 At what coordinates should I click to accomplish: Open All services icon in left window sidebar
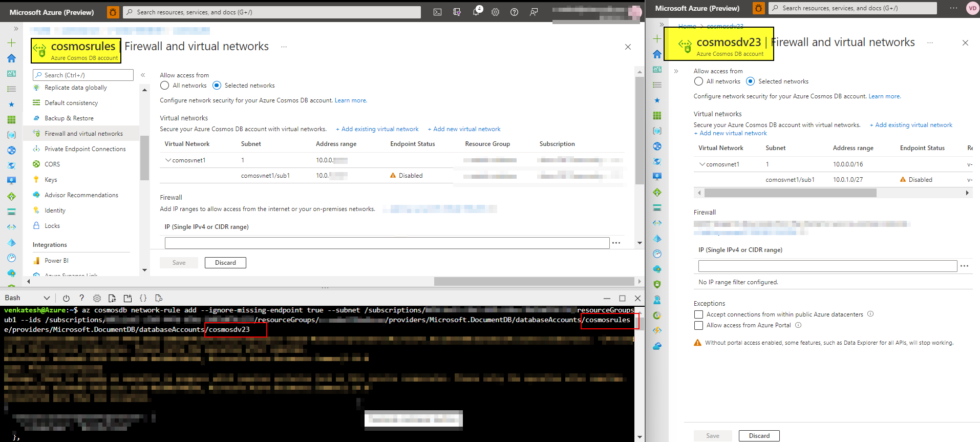point(11,89)
